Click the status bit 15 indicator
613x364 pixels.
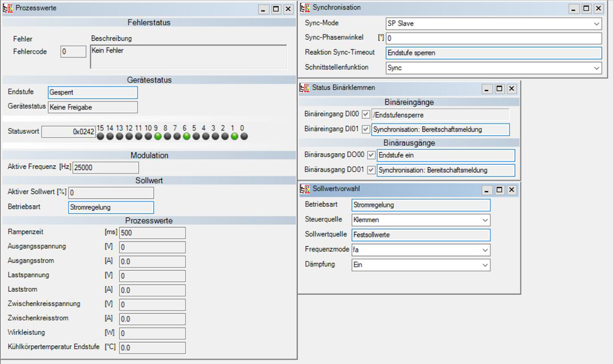[x=100, y=136]
